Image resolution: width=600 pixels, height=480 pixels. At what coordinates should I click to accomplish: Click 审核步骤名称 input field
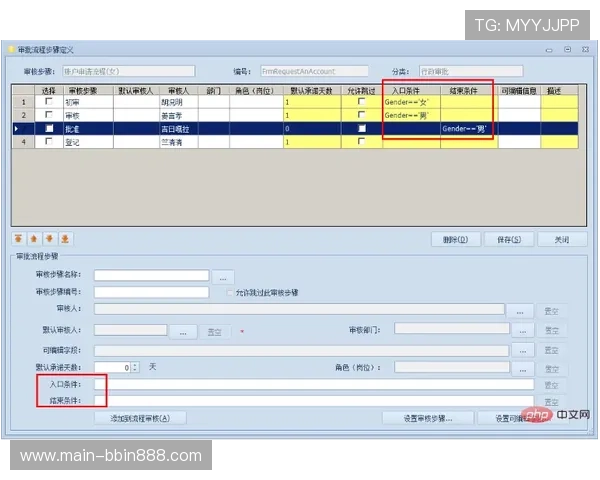coord(152,275)
